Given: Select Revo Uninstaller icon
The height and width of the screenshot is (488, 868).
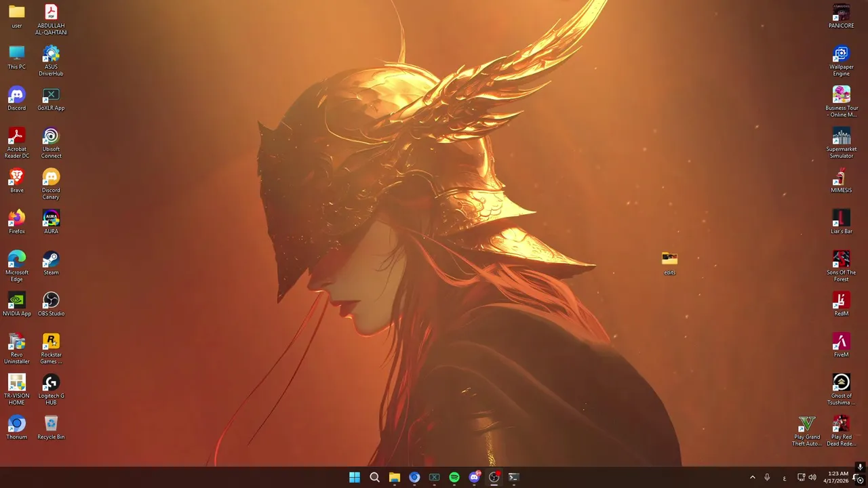Looking at the screenshot, I should click(16, 349).
